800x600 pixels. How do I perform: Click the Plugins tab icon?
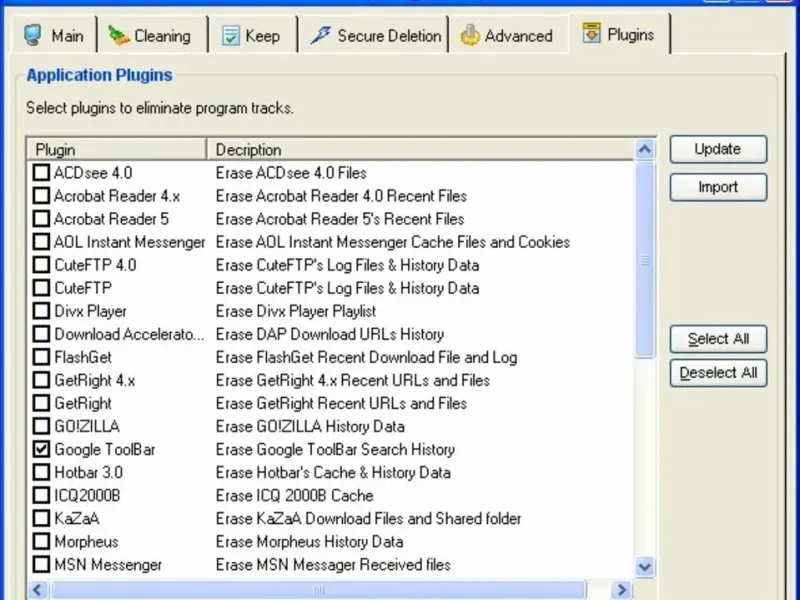[x=592, y=33]
